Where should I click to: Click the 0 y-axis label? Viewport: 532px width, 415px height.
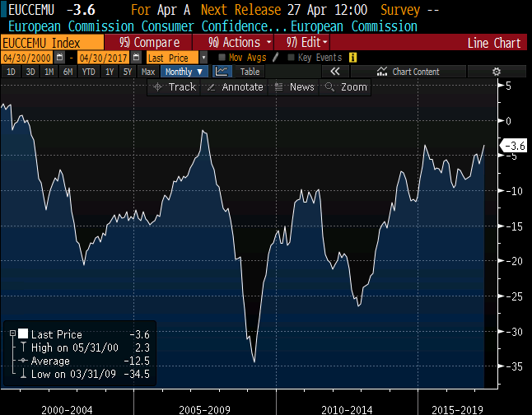click(508, 121)
